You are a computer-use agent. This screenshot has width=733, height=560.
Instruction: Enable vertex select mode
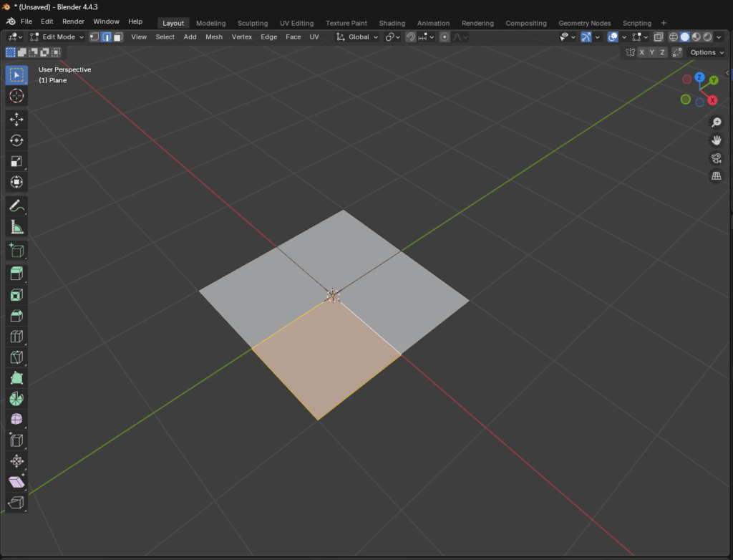coord(94,37)
